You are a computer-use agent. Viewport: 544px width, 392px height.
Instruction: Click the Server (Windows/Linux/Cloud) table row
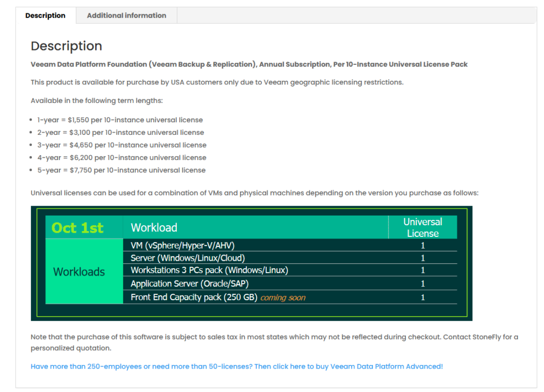coord(188,258)
